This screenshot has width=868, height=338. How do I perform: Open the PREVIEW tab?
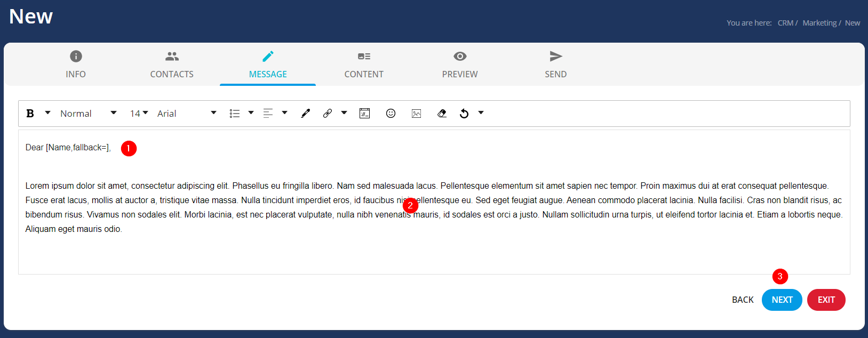tap(460, 64)
